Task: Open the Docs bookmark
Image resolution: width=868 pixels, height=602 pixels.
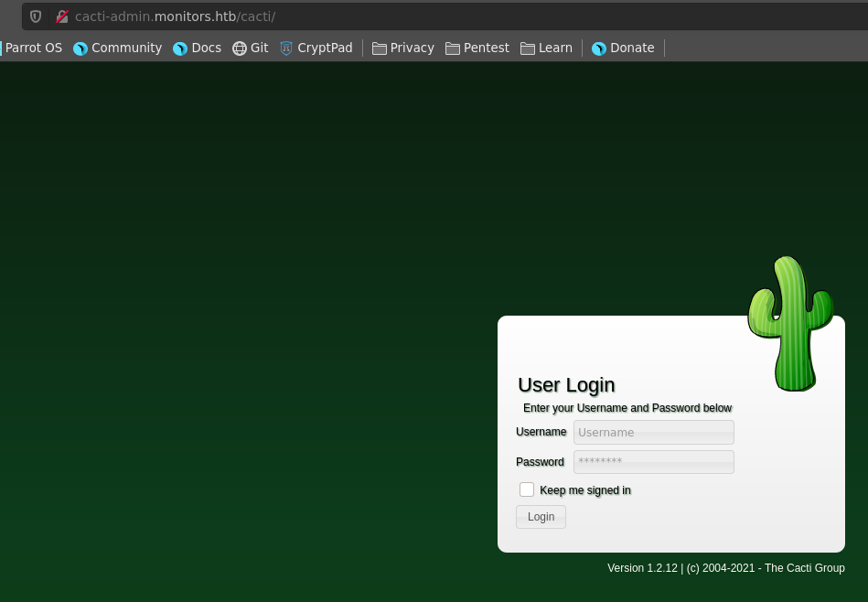Action: point(197,48)
